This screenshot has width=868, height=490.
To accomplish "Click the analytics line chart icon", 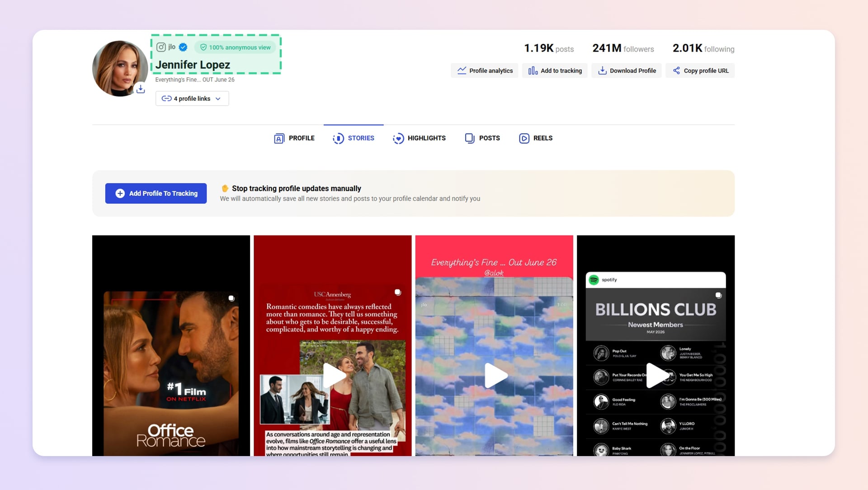I will coord(462,71).
